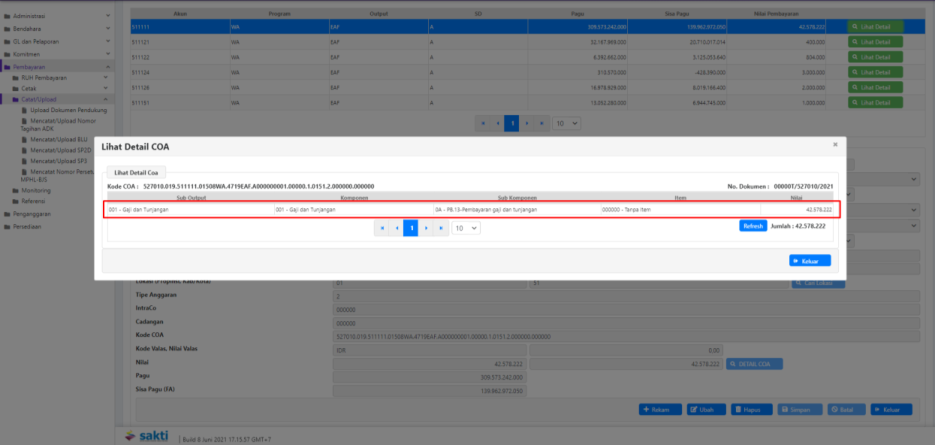
Task: Go to page 1 in dialog pagination
Action: (410, 228)
